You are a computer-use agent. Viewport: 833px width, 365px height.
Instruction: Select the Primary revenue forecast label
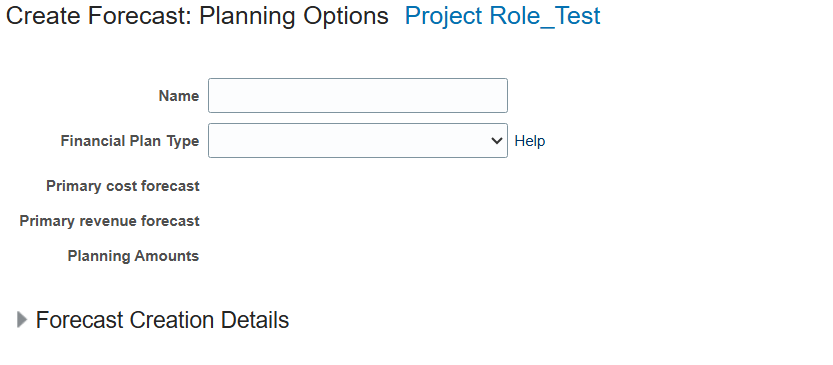pyautogui.click(x=109, y=221)
